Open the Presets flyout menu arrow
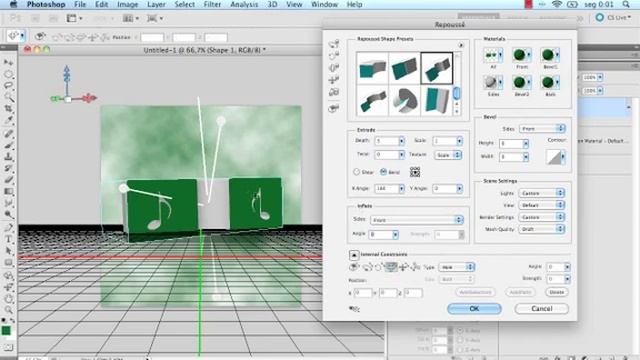This screenshot has width=640, height=360. [x=461, y=45]
